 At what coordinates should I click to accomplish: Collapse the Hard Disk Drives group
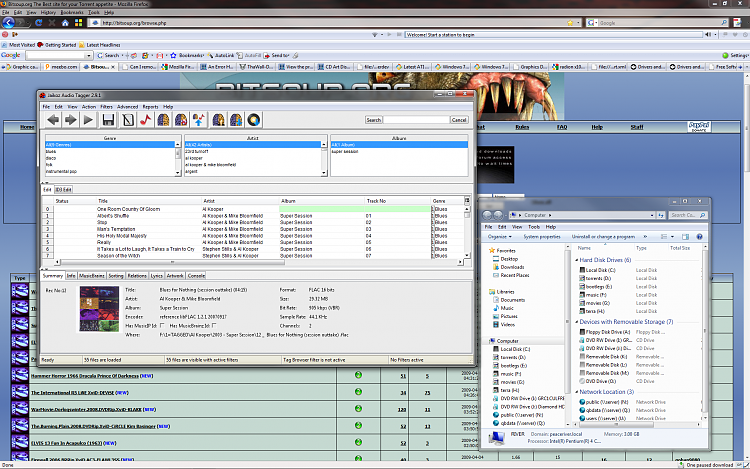tap(576, 260)
